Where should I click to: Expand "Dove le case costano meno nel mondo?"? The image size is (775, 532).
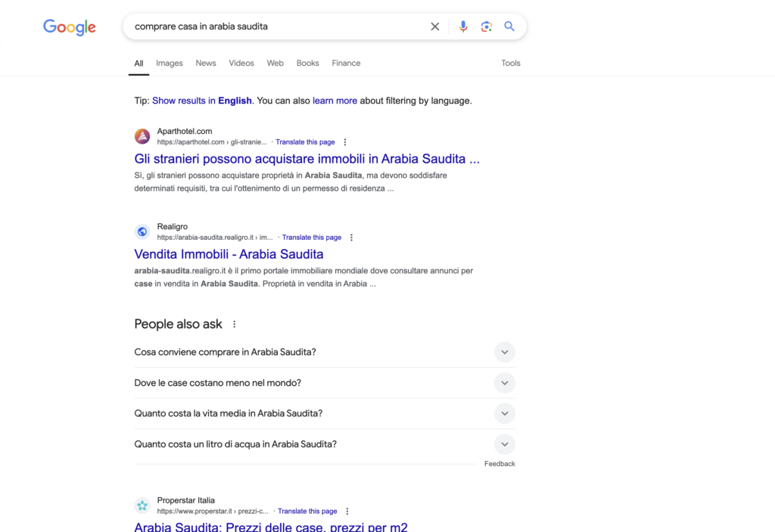pos(324,383)
